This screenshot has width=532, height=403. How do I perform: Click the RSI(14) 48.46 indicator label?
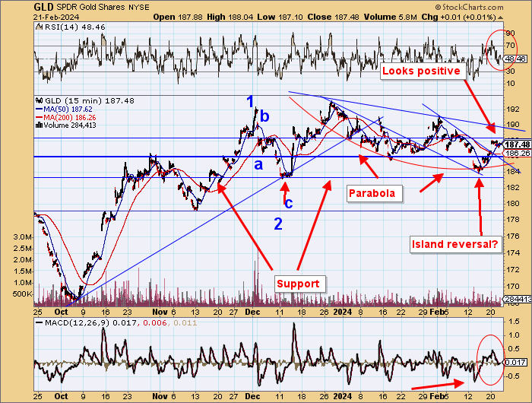point(74,27)
